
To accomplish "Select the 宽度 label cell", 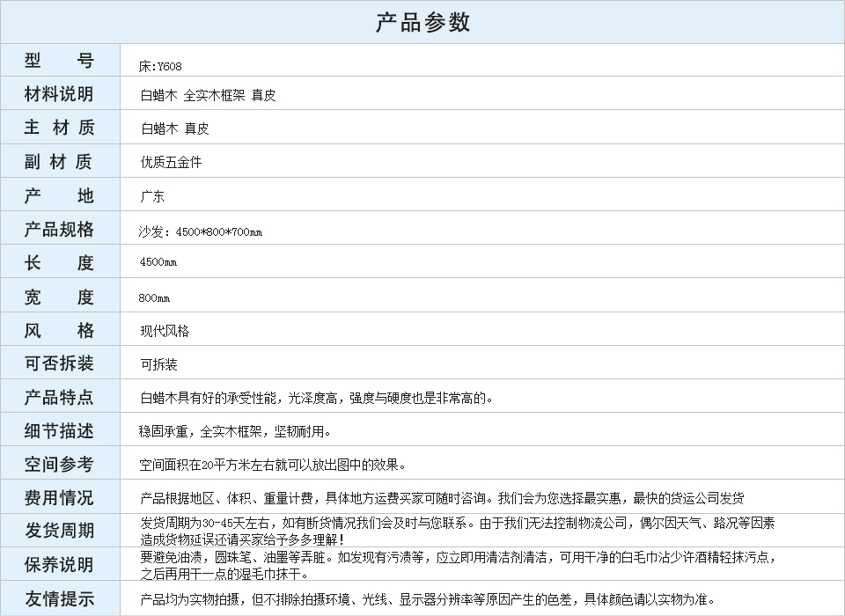I will click(x=60, y=296).
